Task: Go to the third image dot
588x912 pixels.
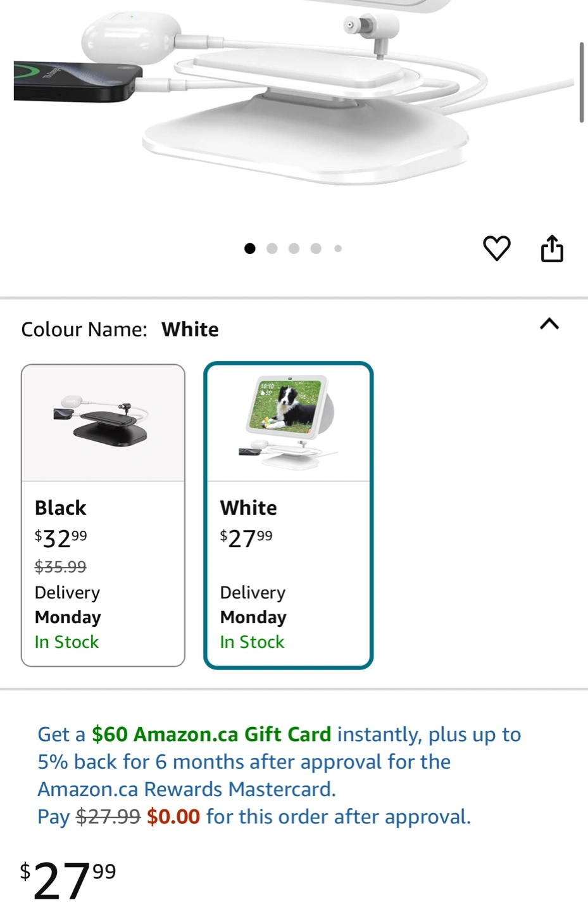Action: pos(294,249)
